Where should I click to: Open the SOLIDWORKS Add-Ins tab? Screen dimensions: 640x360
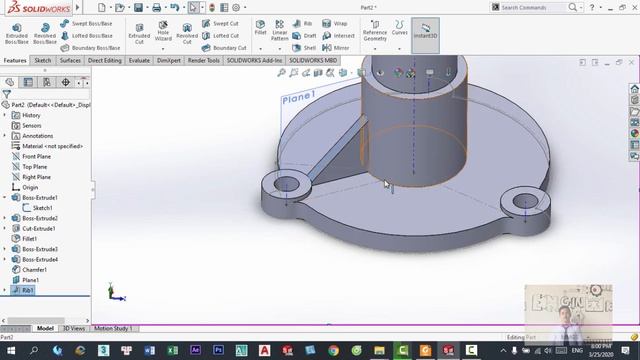click(x=254, y=60)
